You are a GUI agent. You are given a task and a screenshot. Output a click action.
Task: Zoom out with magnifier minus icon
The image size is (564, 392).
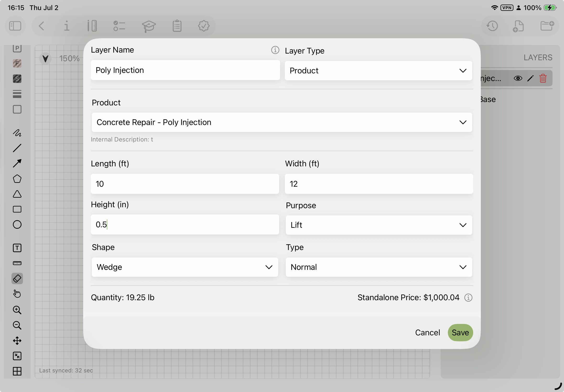tap(17, 325)
